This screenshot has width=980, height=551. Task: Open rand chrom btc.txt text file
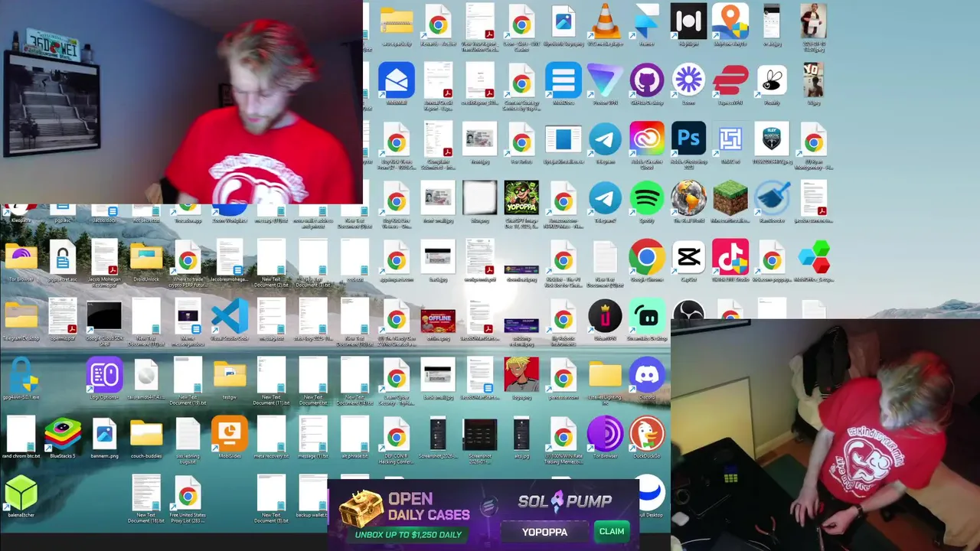[21, 435]
